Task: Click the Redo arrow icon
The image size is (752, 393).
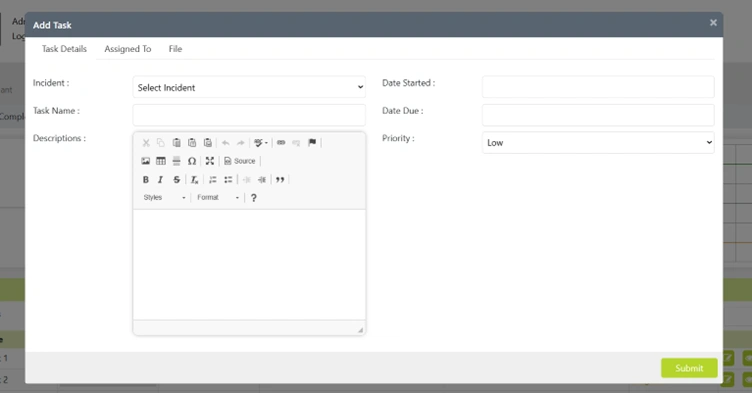Action: pos(241,143)
